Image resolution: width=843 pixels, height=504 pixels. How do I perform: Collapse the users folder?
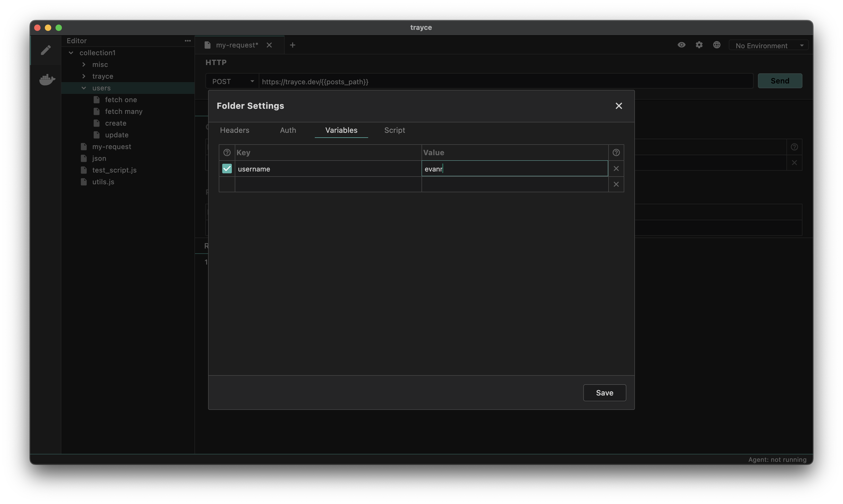pyautogui.click(x=84, y=88)
